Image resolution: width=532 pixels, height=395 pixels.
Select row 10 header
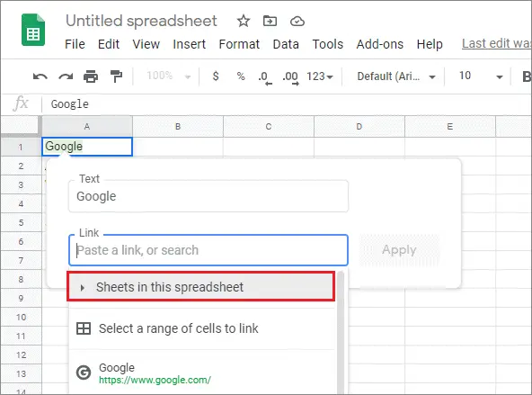pos(21,317)
